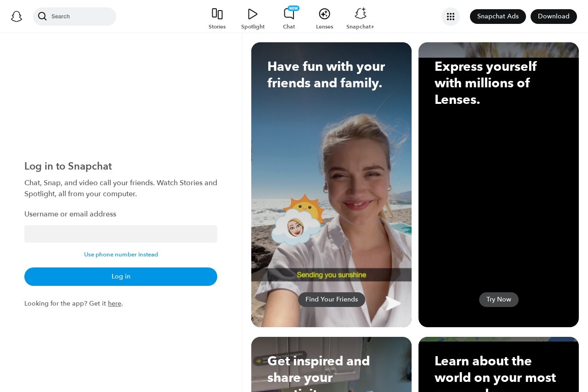Focus the Search text field
Image resolution: width=588 pixels, height=392 pixels.
click(x=74, y=17)
